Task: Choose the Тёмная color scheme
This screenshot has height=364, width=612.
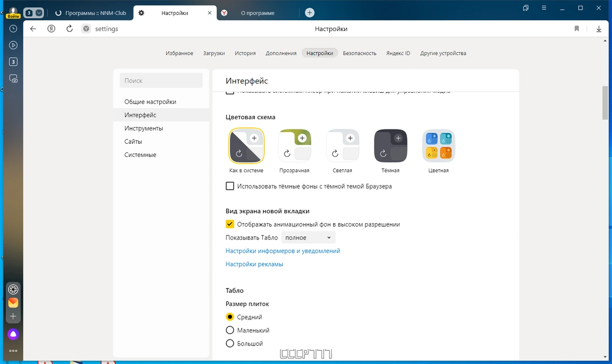Action: click(x=391, y=145)
